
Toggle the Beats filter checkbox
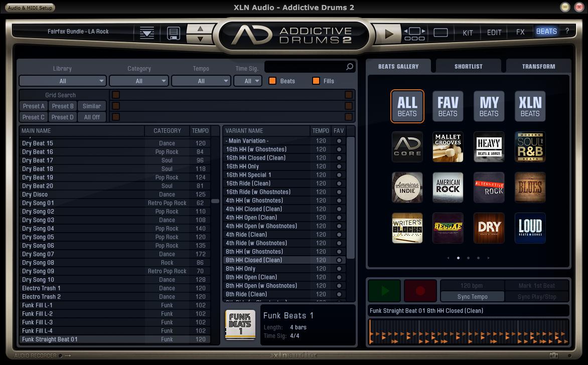point(272,81)
